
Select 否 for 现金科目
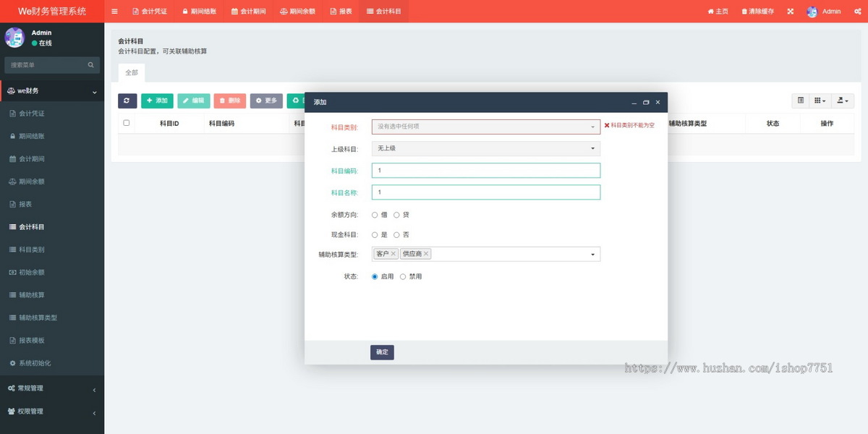point(396,235)
